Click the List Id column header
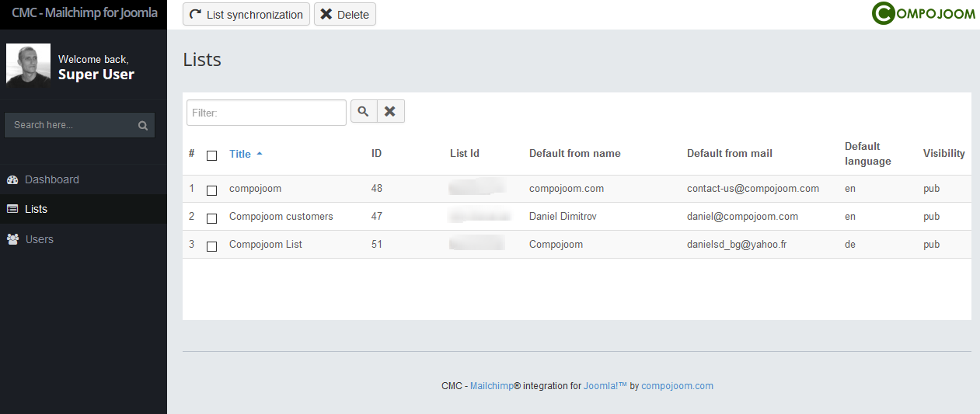Viewport: 980px width, 414px height. click(x=465, y=154)
